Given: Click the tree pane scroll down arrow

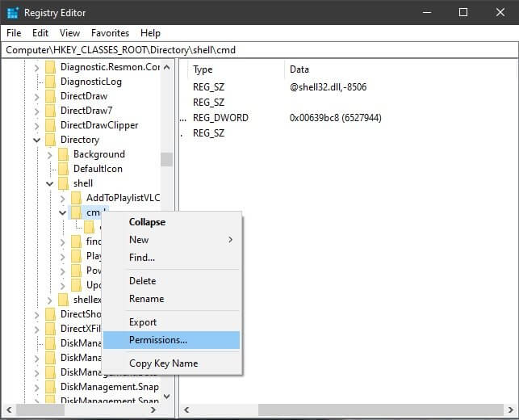Looking at the screenshot, I should [167, 396].
